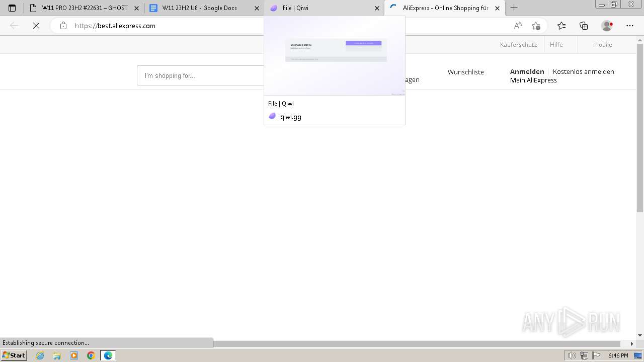Close the W11 PRO 23H2 GHOST tab
This screenshot has height=362, width=644.
(136, 8)
